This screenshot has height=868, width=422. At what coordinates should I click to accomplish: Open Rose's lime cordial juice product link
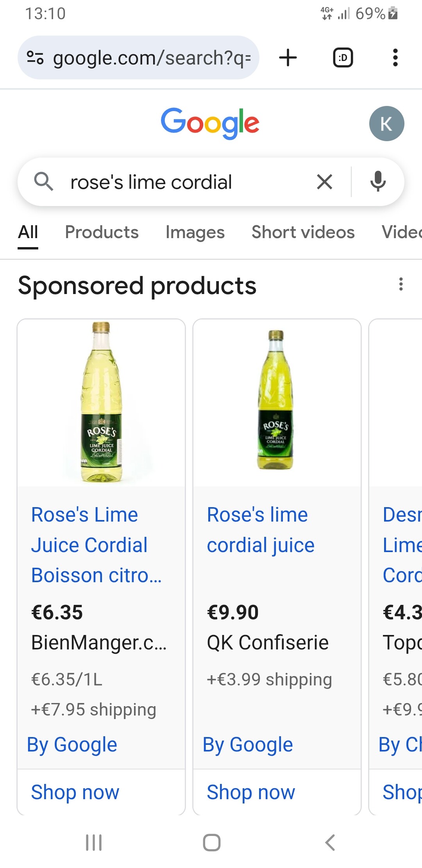coord(261,530)
